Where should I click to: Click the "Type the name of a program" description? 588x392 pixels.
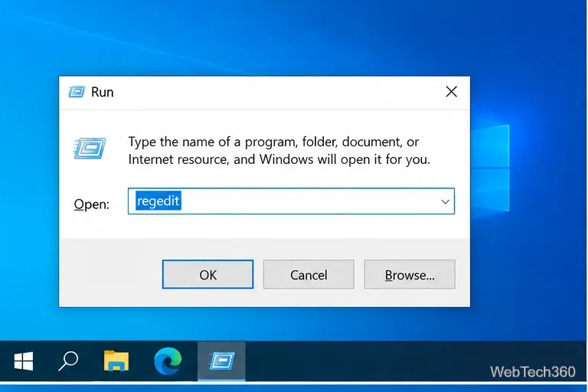pos(279,151)
